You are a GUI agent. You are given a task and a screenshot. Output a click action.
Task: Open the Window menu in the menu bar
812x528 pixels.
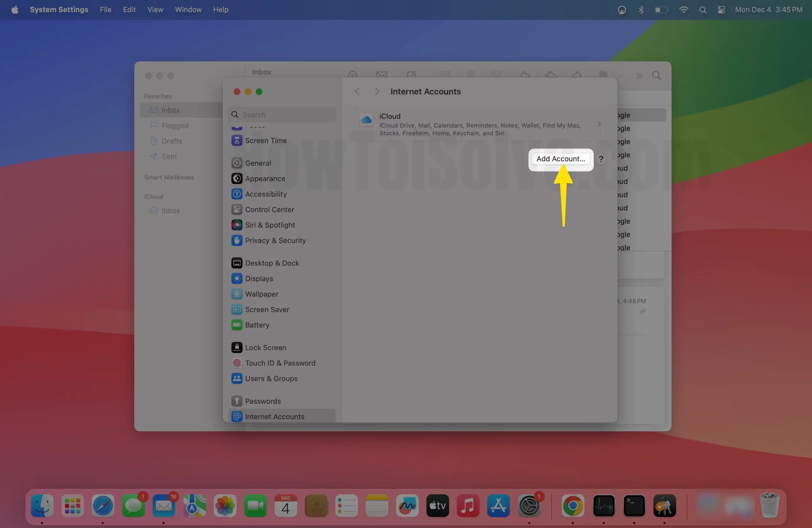pyautogui.click(x=188, y=10)
